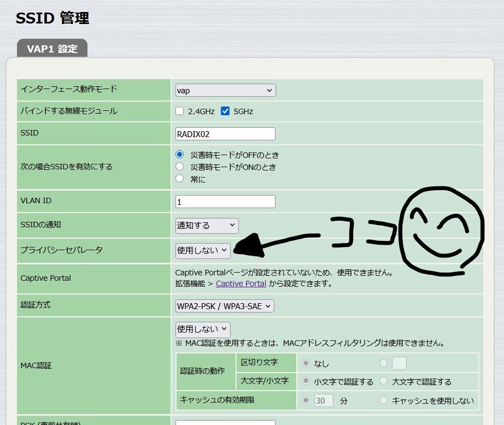Select 大文字で認証する option

coord(385,381)
